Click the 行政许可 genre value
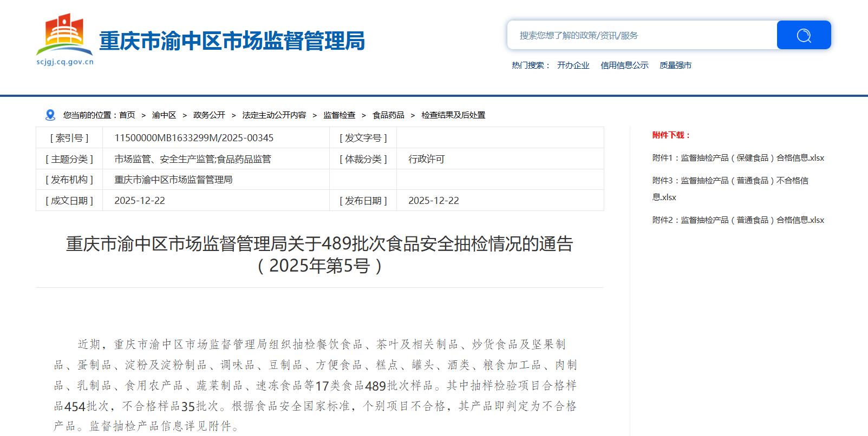868x436 pixels. [x=427, y=159]
